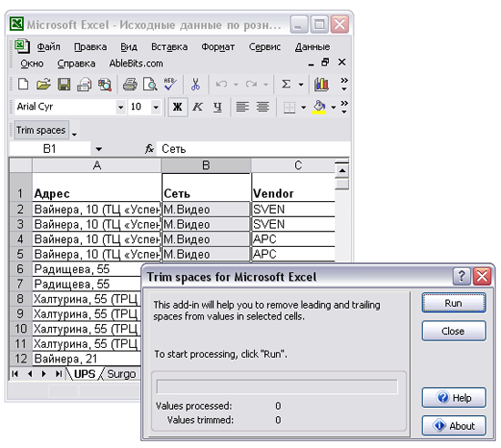Click the yellow fill color bucket
The width and height of the screenshot is (501, 448).
pyautogui.click(x=319, y=107)
